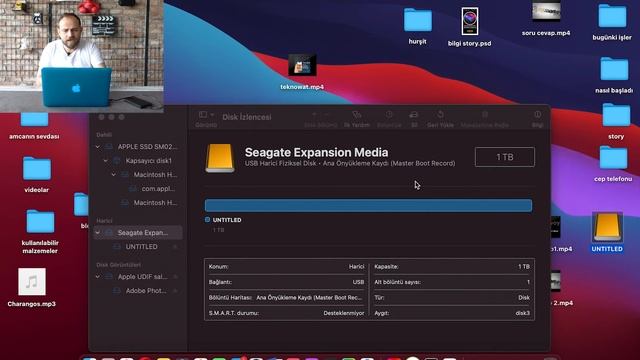Click the Alt bölüntü sayısı row
Viewport: 640px width, 360px height.
click(452, 282)
